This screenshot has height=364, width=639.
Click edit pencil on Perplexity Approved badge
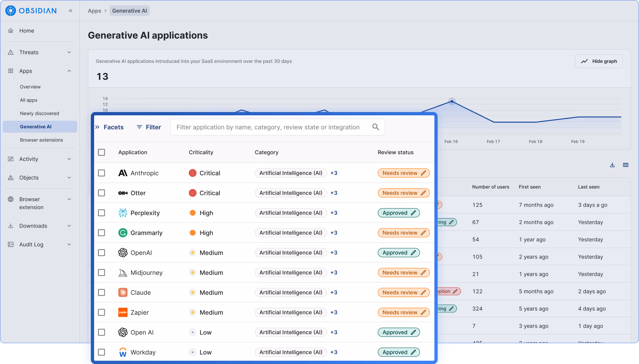(x=413, y=213)
